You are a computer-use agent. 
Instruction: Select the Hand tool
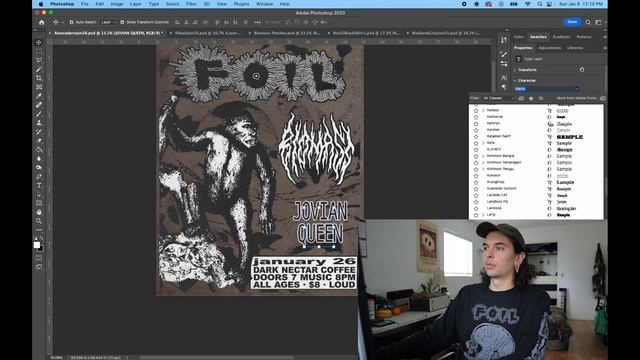39,212
